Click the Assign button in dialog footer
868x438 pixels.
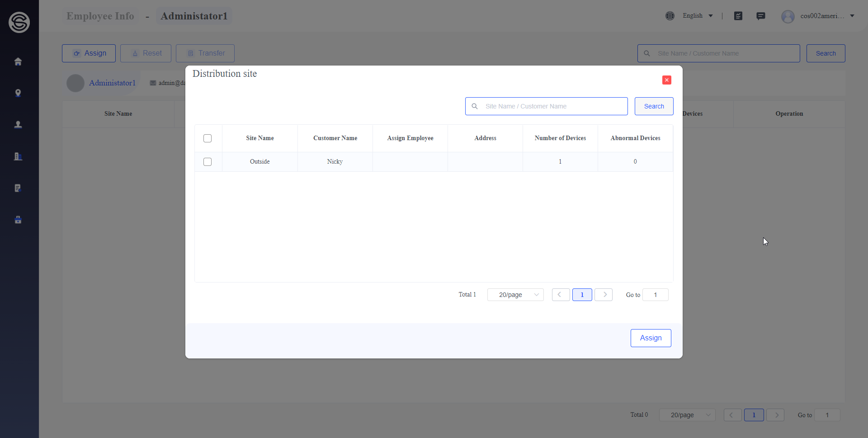pos(651,338)
